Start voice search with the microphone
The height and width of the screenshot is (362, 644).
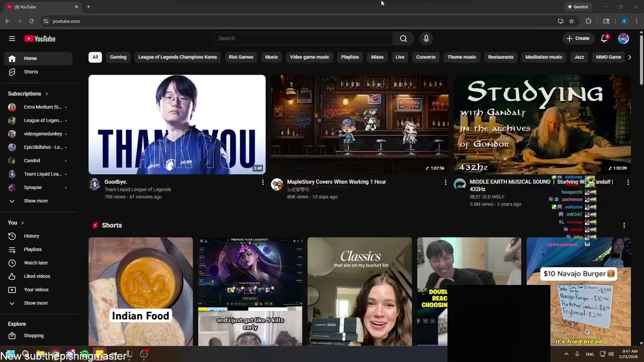[x=426, y=39]
